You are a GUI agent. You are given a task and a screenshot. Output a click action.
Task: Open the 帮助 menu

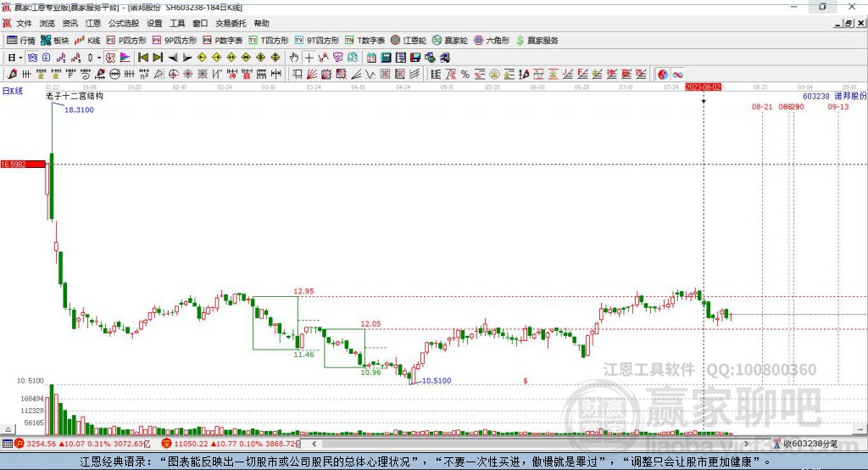pos(261,23)
